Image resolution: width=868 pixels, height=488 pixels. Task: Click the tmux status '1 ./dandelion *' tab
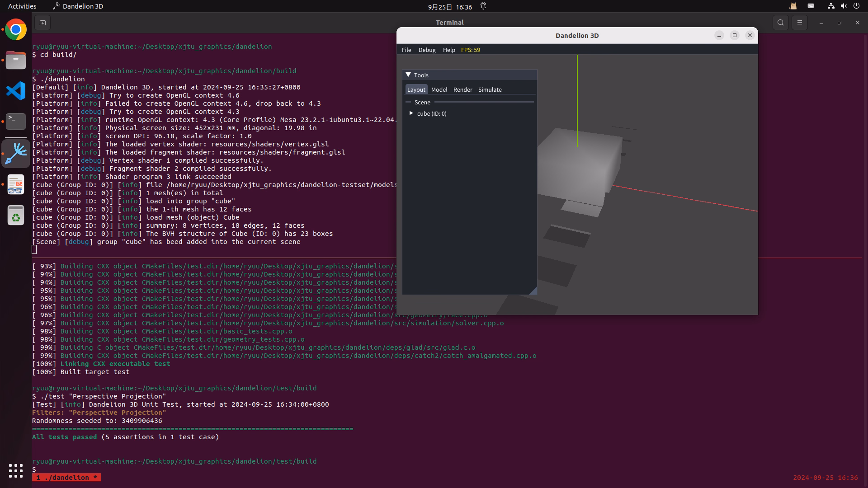click(66, 478)
